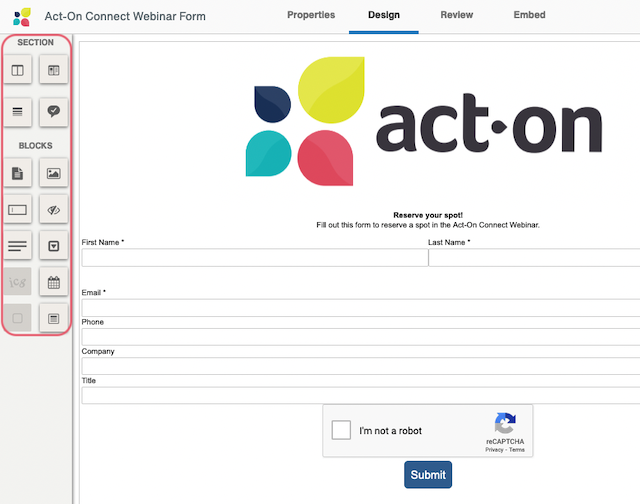Add the column section with sidebar layout

[53, 70]
